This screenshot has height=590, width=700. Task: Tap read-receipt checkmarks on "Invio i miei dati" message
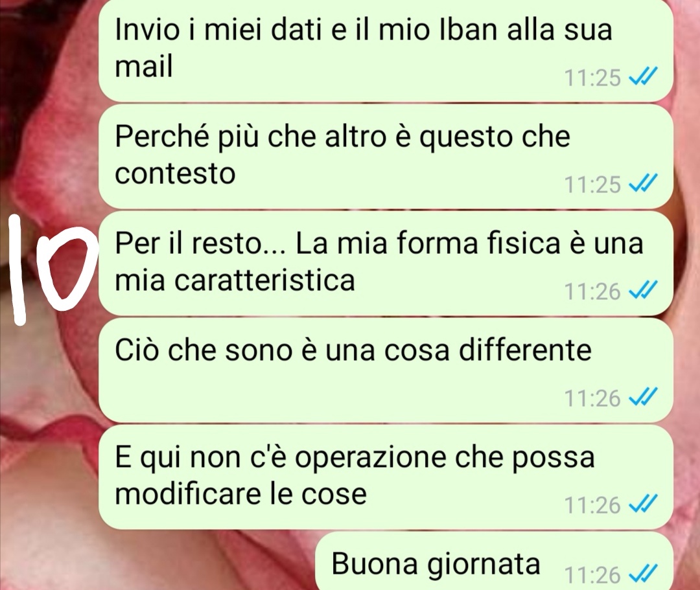(x=642, y=78)
